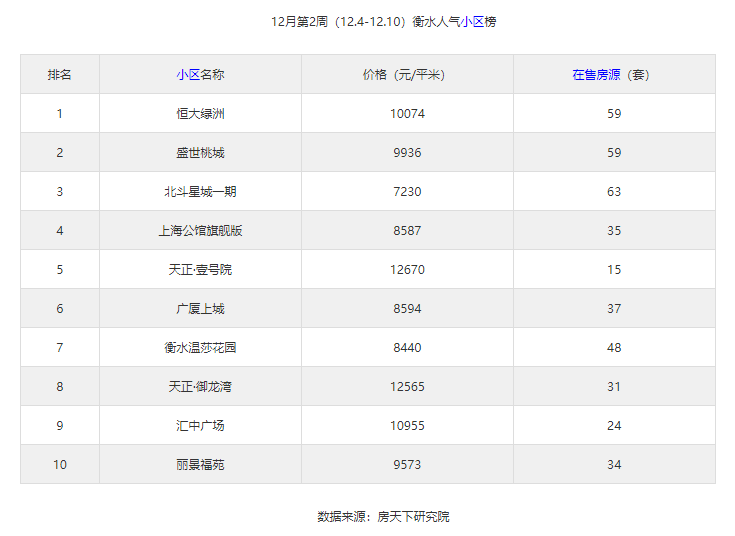Viewport: 735px width, 536px height.
Task: Select rank number 5 in 天正·壹号院 row
Action: pyautogui.click(x=60, y=269)
